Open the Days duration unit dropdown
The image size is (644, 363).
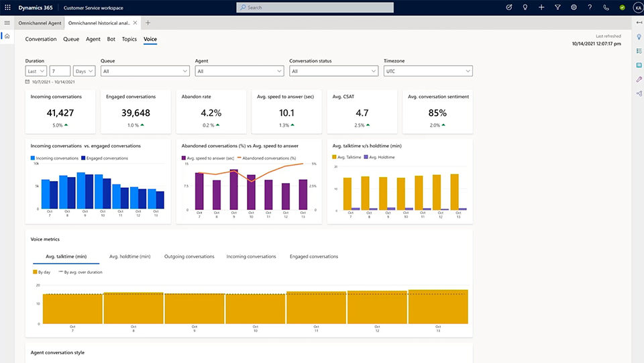(84, 71)
